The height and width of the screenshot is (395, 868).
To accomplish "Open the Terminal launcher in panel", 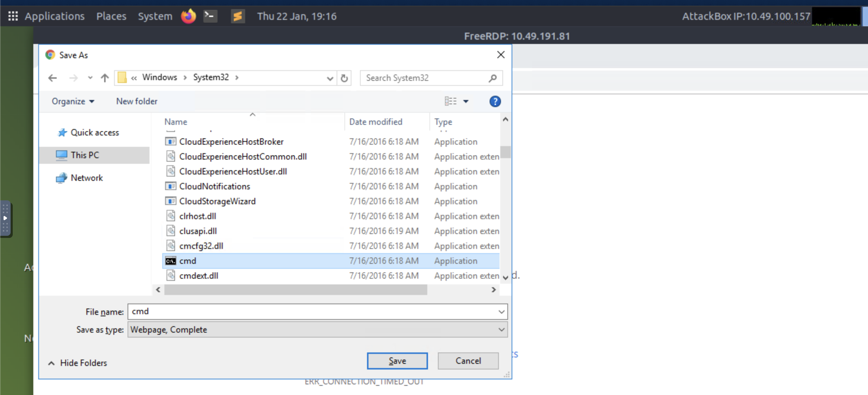I will [210, 16].
